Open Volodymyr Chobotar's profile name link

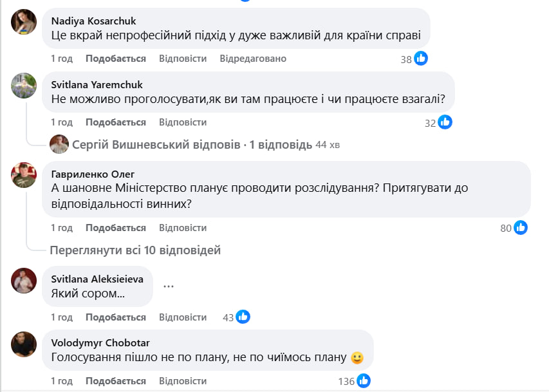point(100,342)
